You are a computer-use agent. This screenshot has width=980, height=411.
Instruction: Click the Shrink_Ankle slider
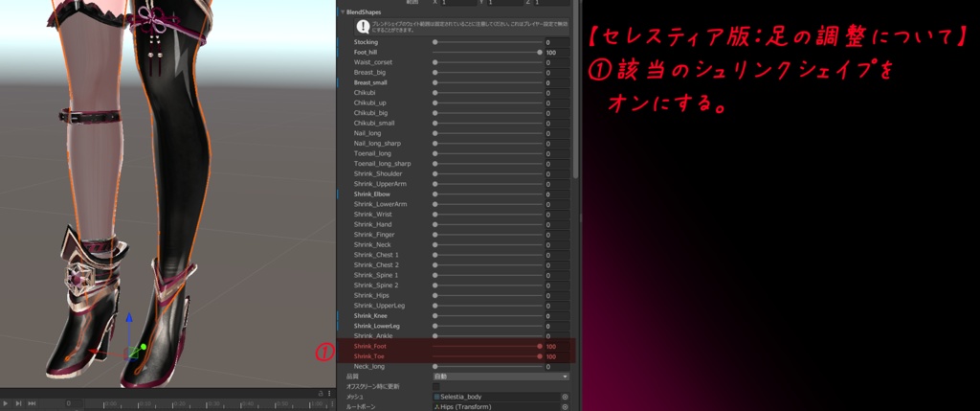coord(487,336)
